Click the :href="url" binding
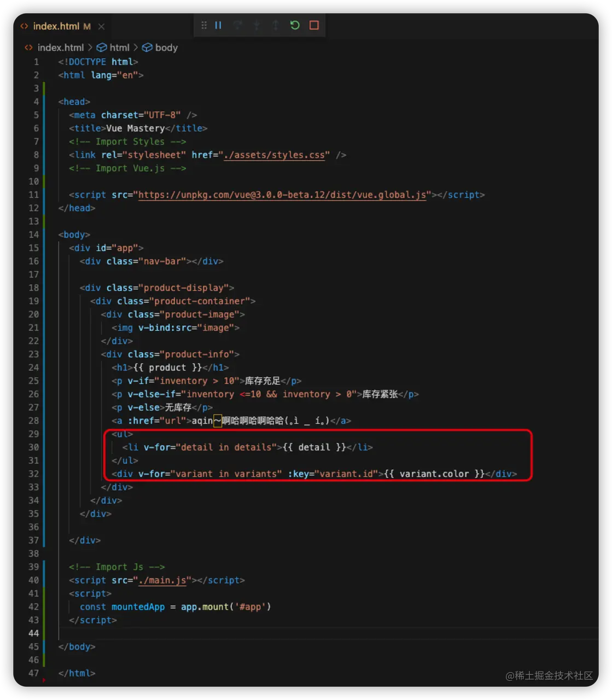The height and width of the screenshot is (700, 612). tap(157, 421)
